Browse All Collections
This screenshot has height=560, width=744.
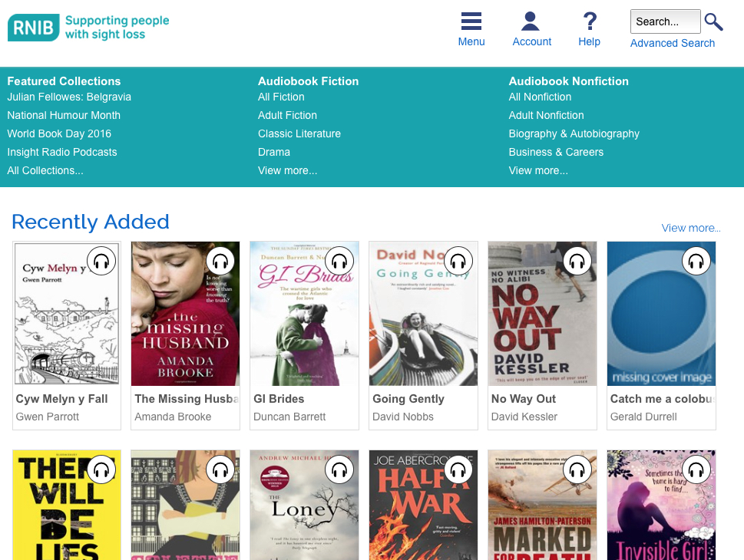tap(45, 170)
